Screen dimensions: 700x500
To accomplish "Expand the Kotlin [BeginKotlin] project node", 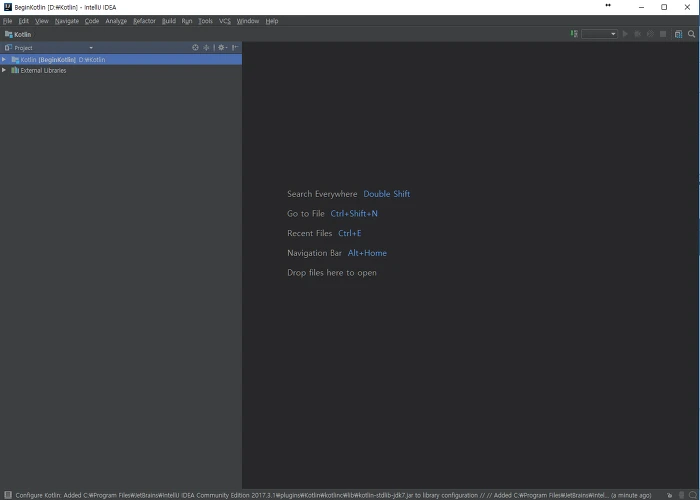I will 4,59.
